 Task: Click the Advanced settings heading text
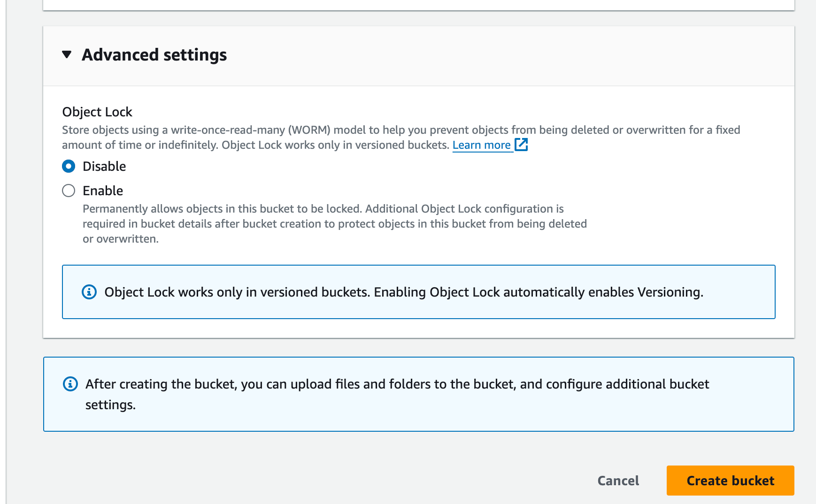[154, 55]
